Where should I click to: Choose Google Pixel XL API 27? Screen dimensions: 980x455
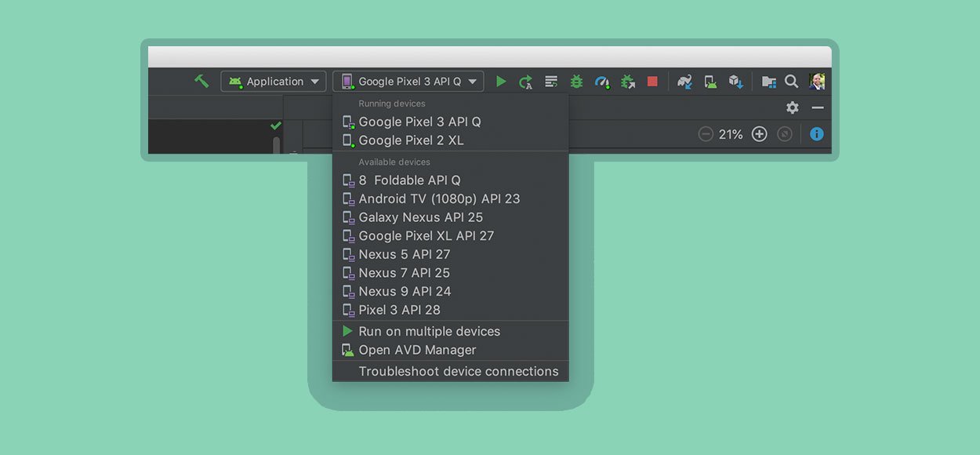coord(451,235)
